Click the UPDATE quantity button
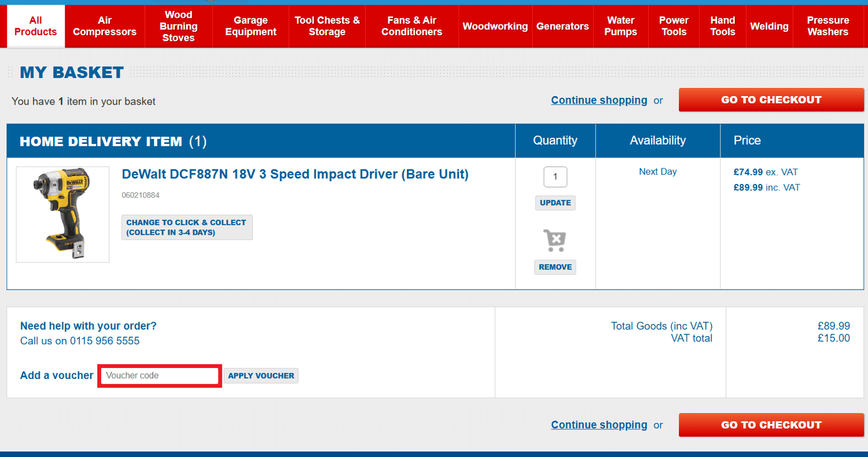 click(556, 203)
